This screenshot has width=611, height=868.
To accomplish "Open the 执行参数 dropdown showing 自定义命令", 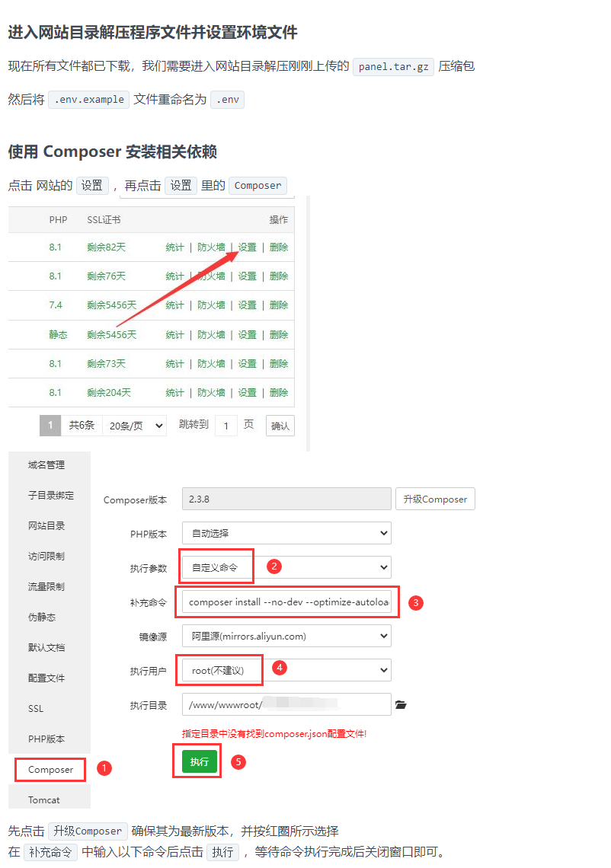I will click(286, 567).
